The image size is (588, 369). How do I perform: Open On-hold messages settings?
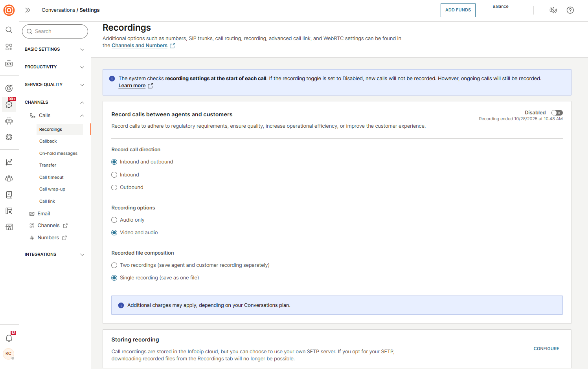coord(58,153)
